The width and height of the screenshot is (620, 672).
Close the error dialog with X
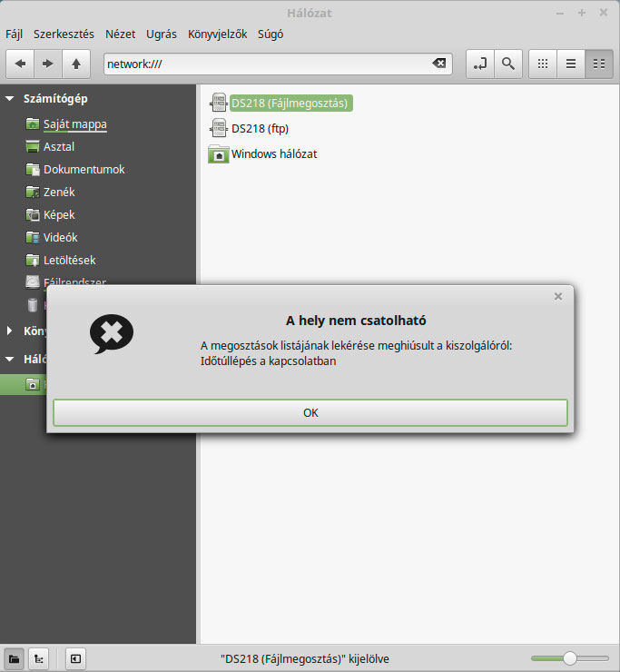(x=558, y=296)
